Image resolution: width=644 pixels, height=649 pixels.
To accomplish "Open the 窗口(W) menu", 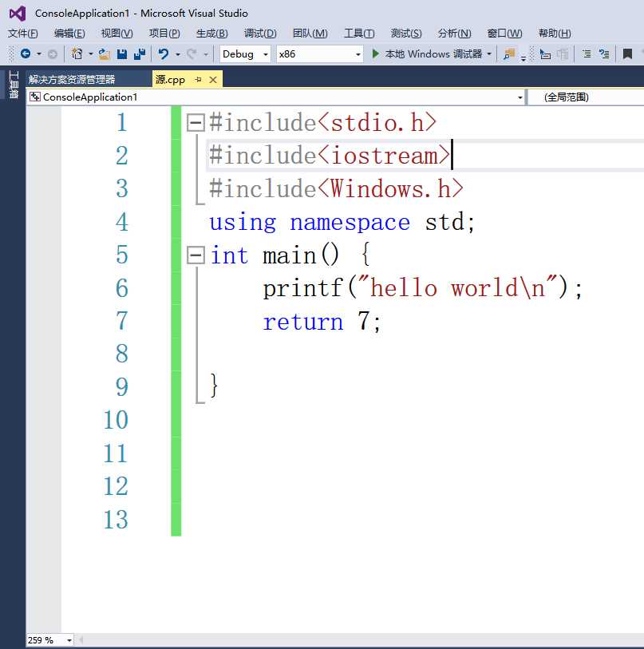I will (504, 33).
